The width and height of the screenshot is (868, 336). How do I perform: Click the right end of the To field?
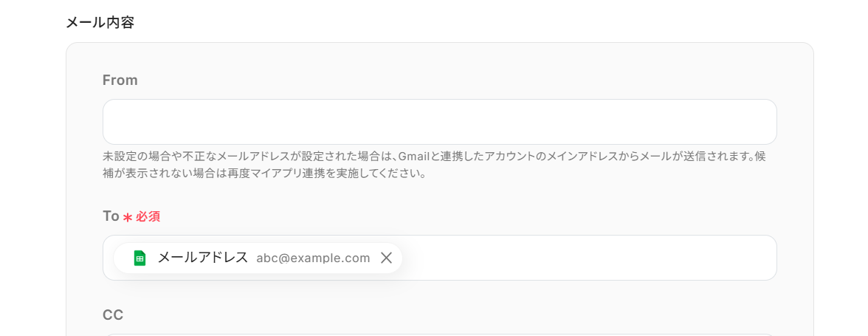click(x=760, y=258)
